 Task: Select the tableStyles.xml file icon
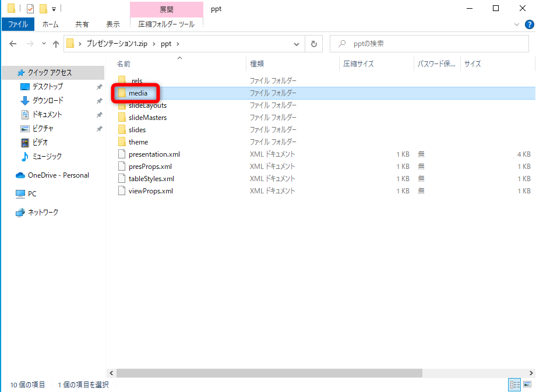point(122,179)
